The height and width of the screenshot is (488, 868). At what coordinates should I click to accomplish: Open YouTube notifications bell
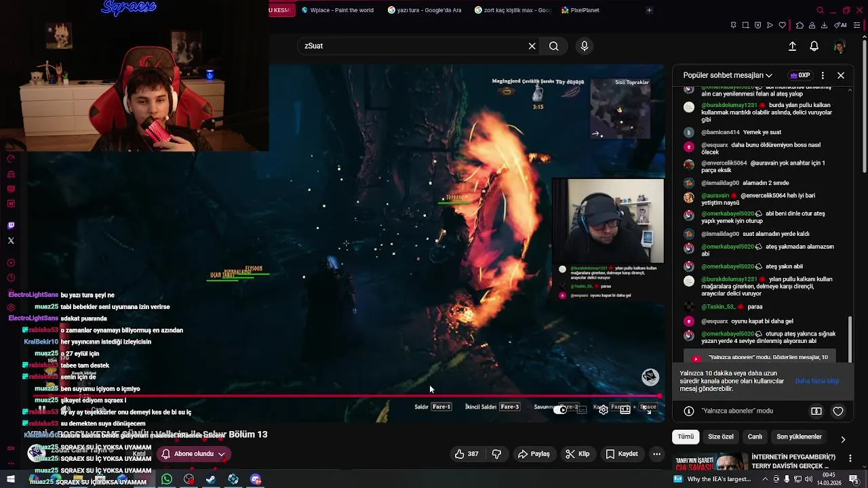coord(814,46)
